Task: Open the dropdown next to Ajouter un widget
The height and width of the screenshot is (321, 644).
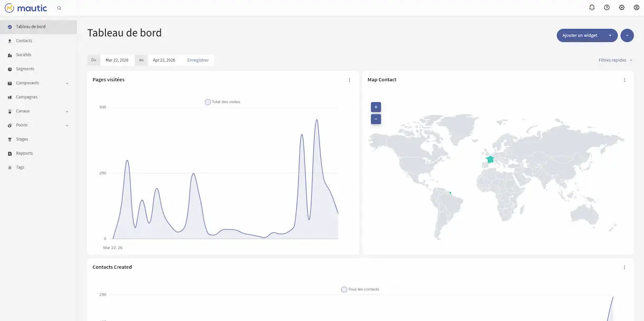Action: (x=627, y=35)
